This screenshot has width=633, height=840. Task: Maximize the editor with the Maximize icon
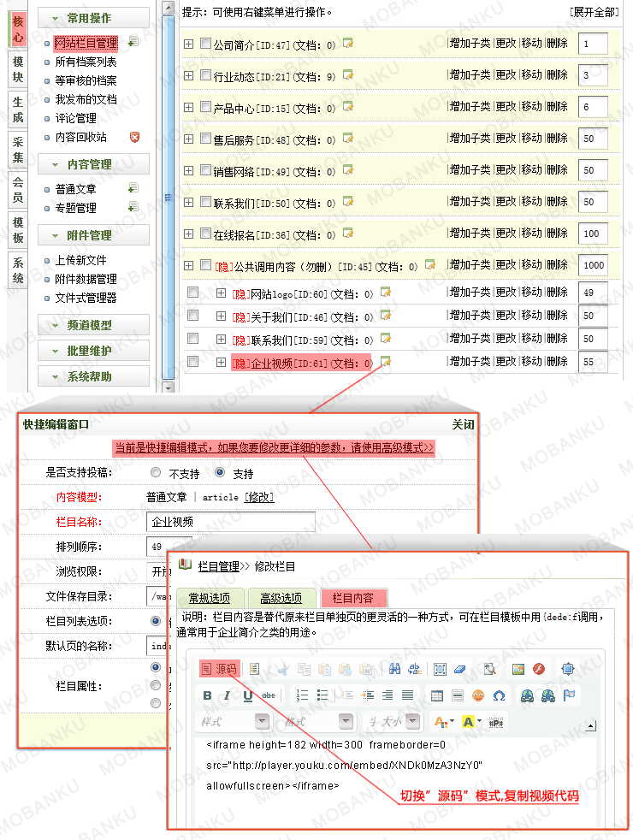(568, 669)
